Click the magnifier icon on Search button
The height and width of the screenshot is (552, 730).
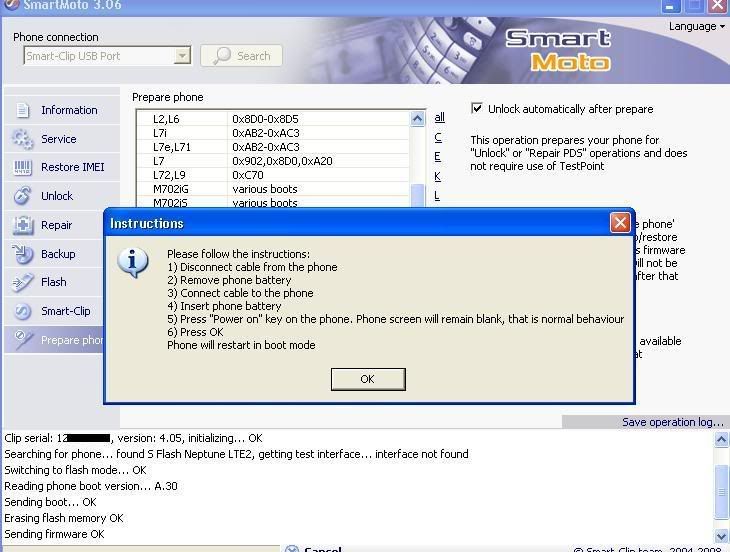[x=222, y=56]
